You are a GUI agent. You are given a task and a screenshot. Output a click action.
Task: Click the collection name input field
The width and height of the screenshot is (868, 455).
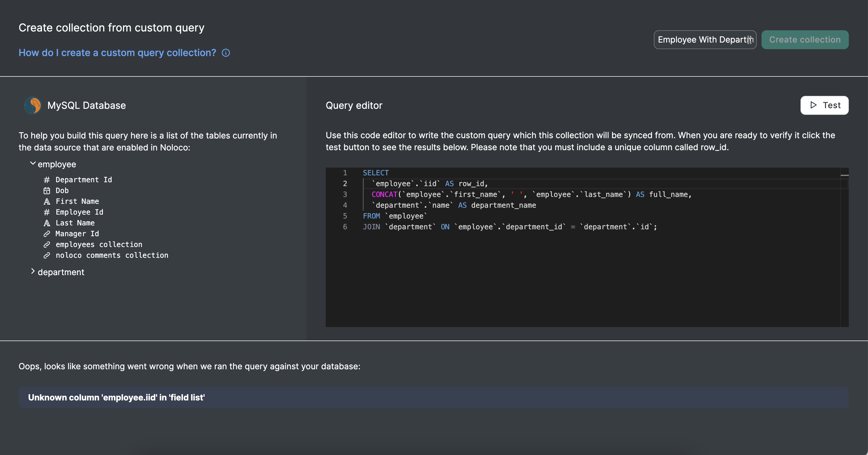pos(701,40)
